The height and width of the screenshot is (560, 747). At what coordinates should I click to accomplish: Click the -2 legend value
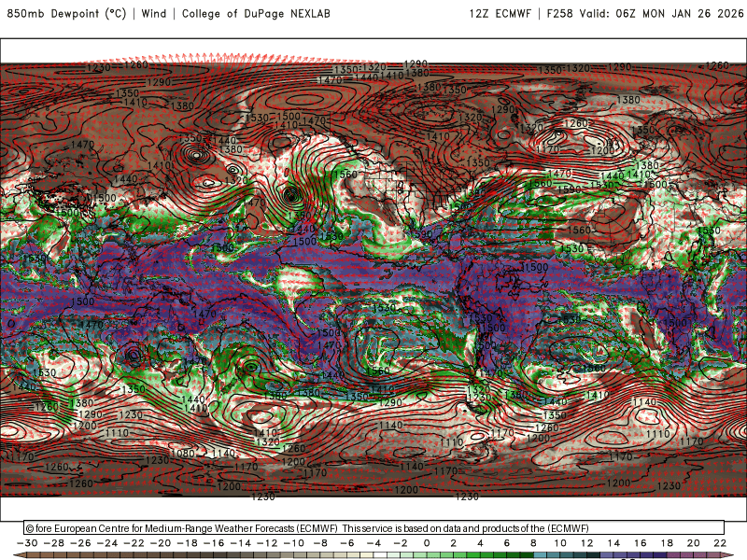(x=401, y=543)
